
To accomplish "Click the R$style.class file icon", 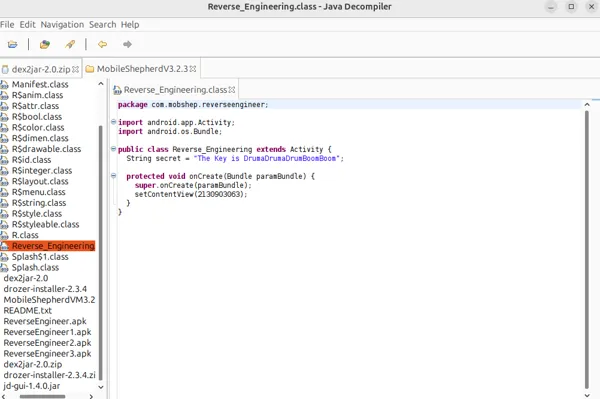I will [5, 213].
